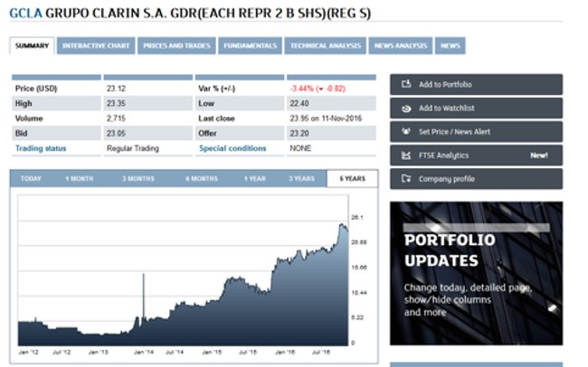Go to the Fundamentals tab
Screen dimensions: 588x367
[250, 46]
